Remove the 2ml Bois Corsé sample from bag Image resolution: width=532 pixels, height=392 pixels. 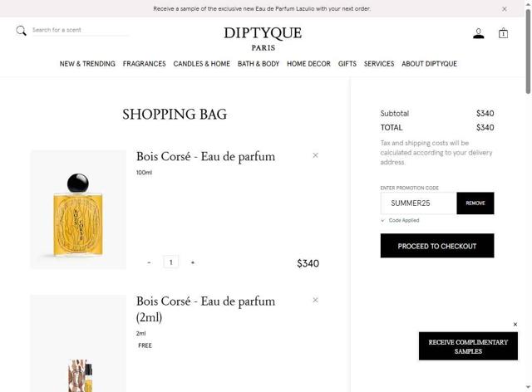315,300
